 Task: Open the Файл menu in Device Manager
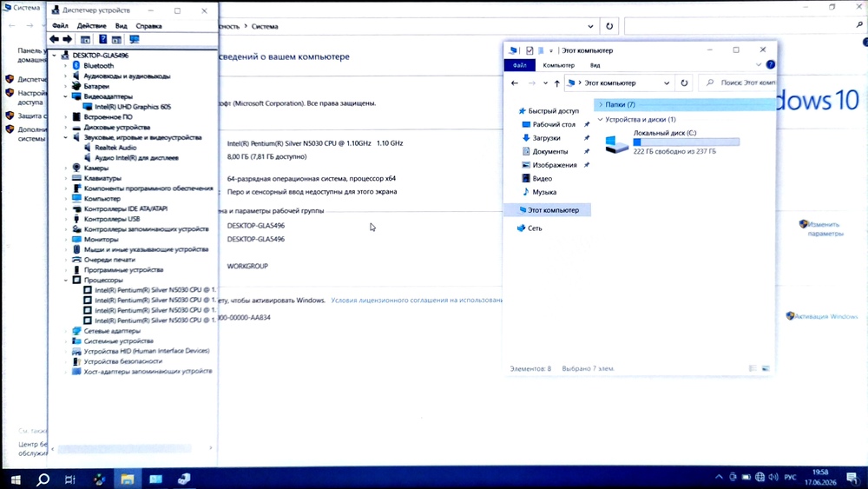[60, 25]
